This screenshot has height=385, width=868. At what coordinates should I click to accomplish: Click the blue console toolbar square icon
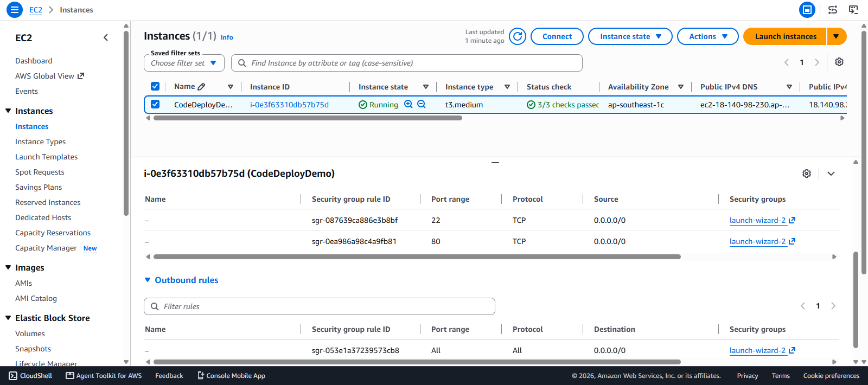[x=807, y=10]
